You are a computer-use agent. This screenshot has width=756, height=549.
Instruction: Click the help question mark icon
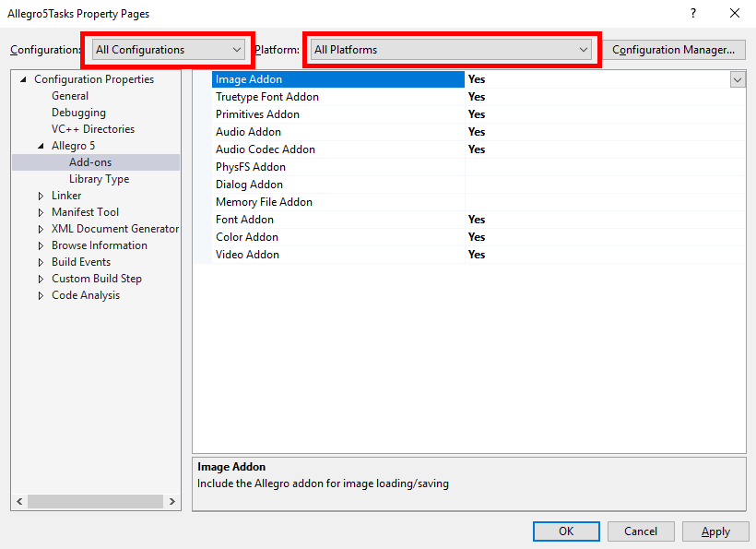click(x=692, y=13)
